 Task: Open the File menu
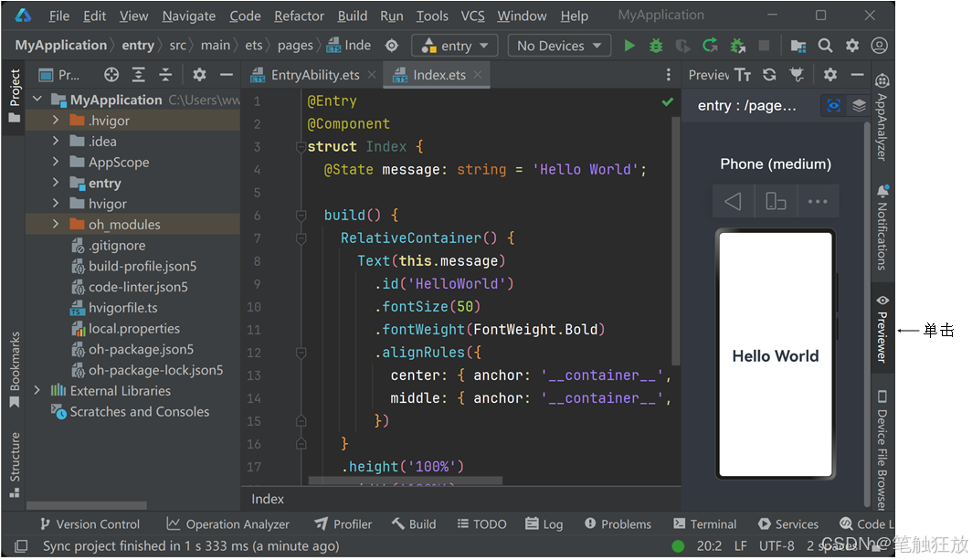click(x=58, y=16)
